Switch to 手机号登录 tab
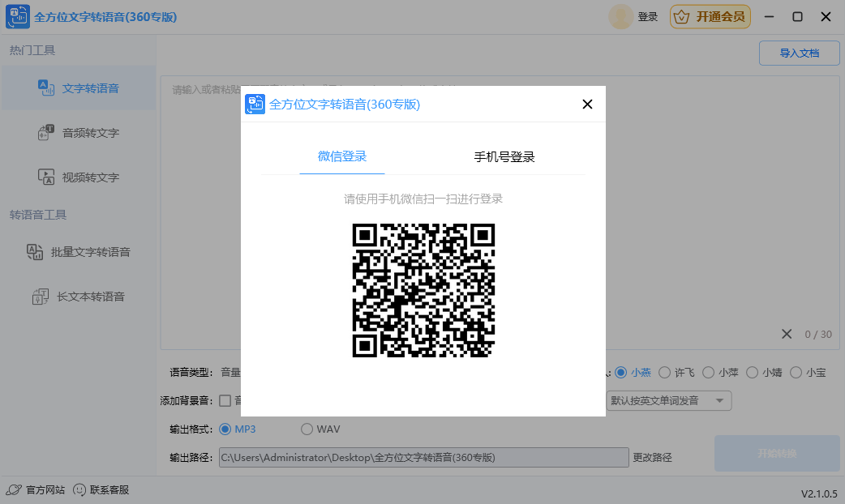Image resolution: width=845 pixels, height=504 pixels. (504, 157)
